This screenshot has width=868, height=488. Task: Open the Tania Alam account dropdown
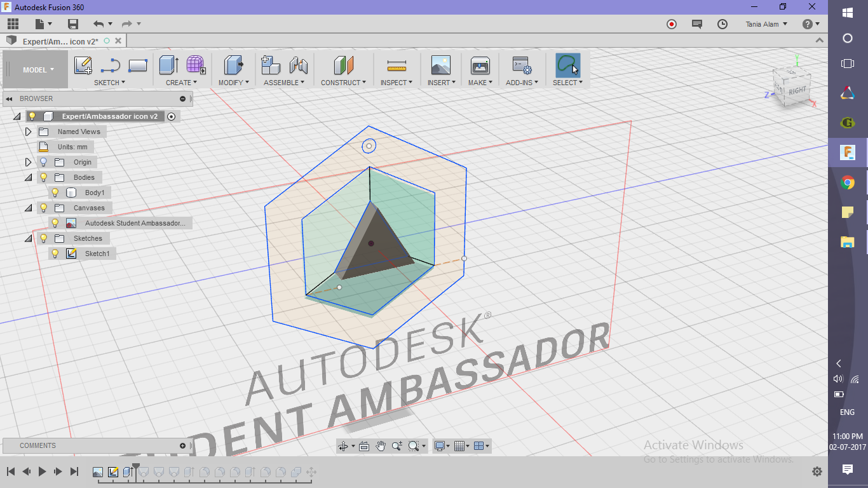pos(766,24)
